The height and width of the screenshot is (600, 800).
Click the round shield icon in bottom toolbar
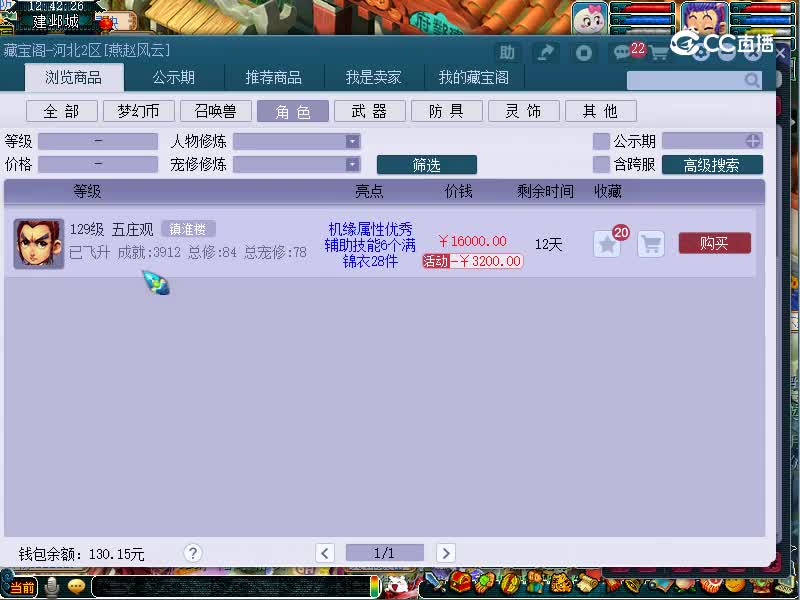pos(509,582)
